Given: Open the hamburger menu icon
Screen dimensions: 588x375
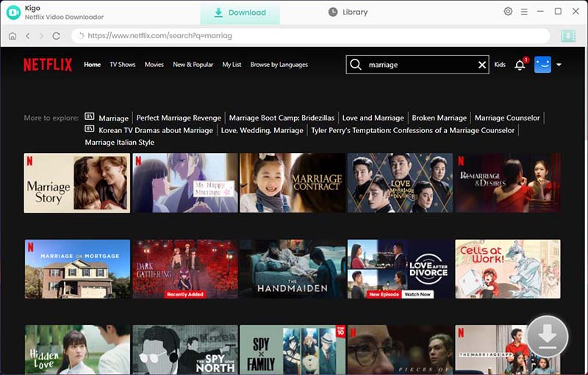Looking at the screenshot, I should point(524,12).
